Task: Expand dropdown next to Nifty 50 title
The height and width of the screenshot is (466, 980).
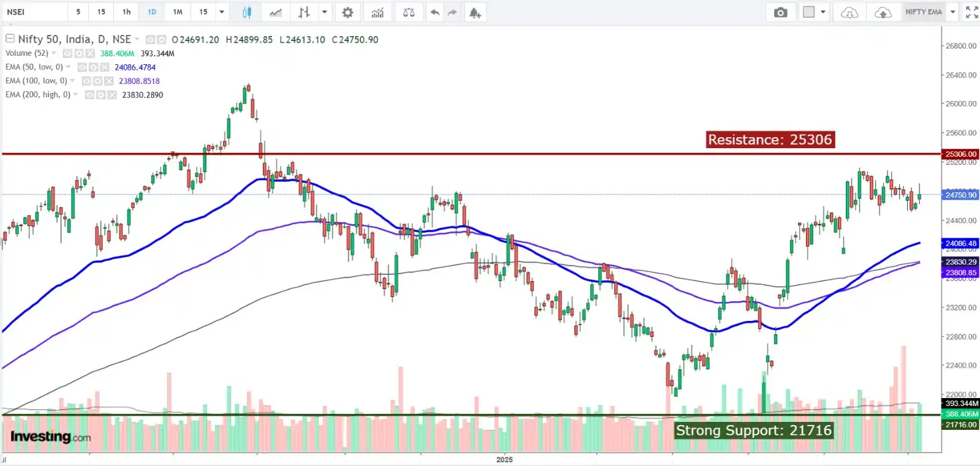Action: tap(137, 39)
